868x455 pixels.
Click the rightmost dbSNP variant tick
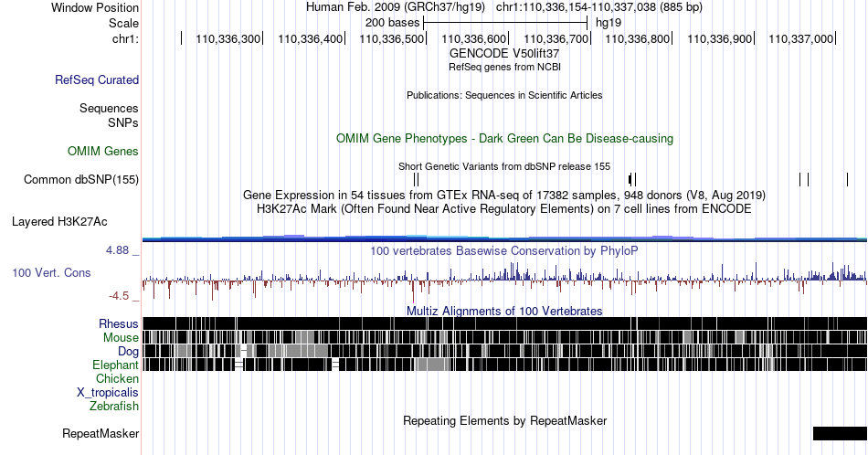[847, 179]
